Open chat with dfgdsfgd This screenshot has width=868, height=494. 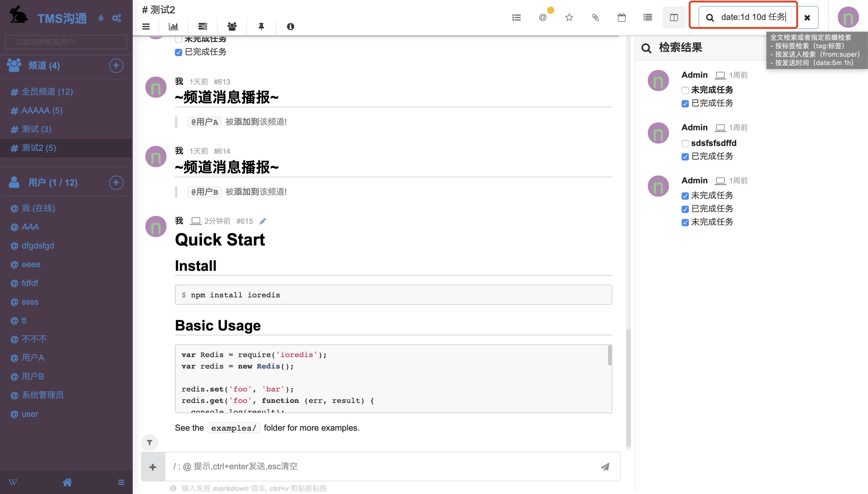(x=66, y=245)
